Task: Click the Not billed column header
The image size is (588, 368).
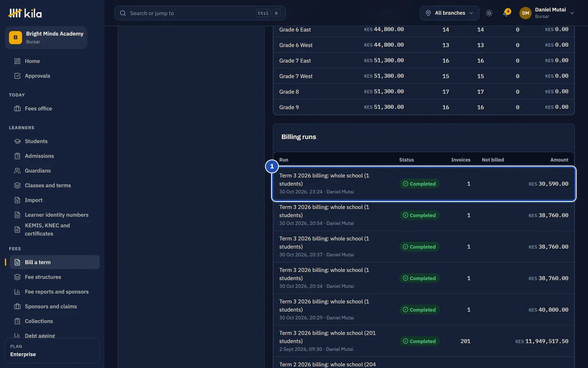Action: [x=493, y=160]
